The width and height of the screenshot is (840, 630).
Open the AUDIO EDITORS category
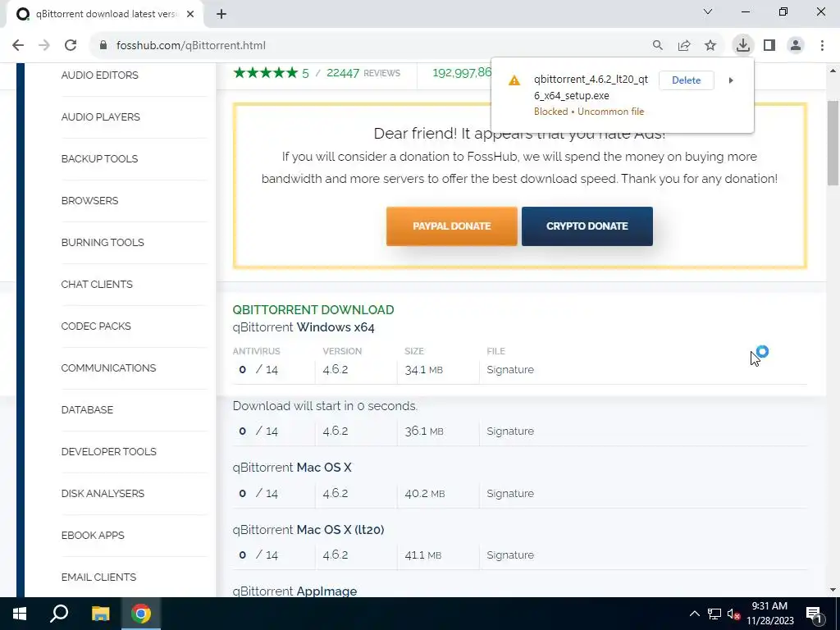[x=99, y=75]
